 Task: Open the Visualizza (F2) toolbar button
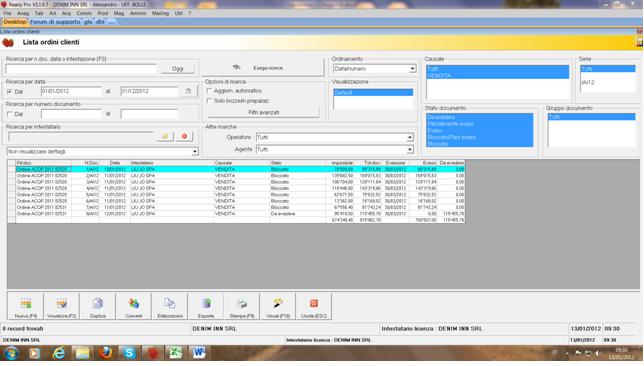coord(62,306)
